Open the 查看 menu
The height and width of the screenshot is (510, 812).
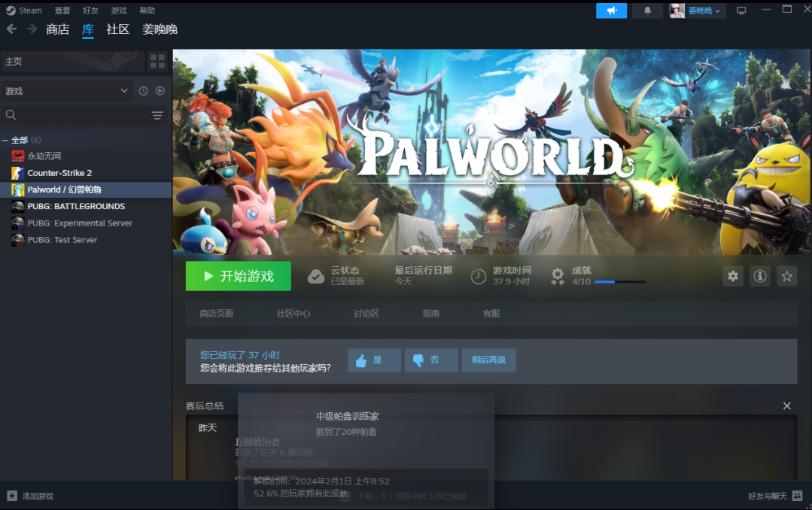(x=62, y=11)
